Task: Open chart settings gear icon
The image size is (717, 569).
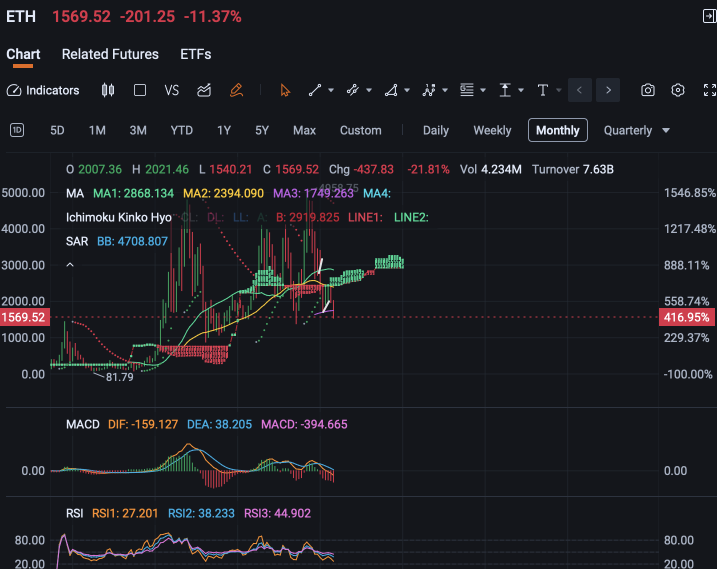Action: click(x=678, y=90)
